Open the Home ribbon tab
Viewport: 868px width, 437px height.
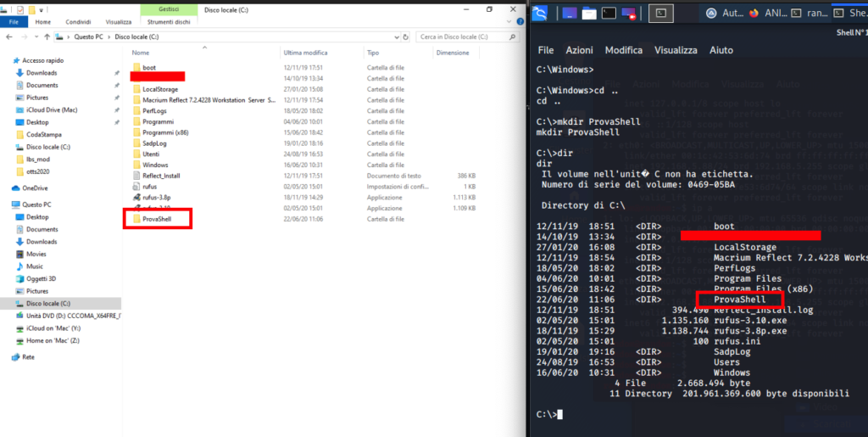[42, 22]
